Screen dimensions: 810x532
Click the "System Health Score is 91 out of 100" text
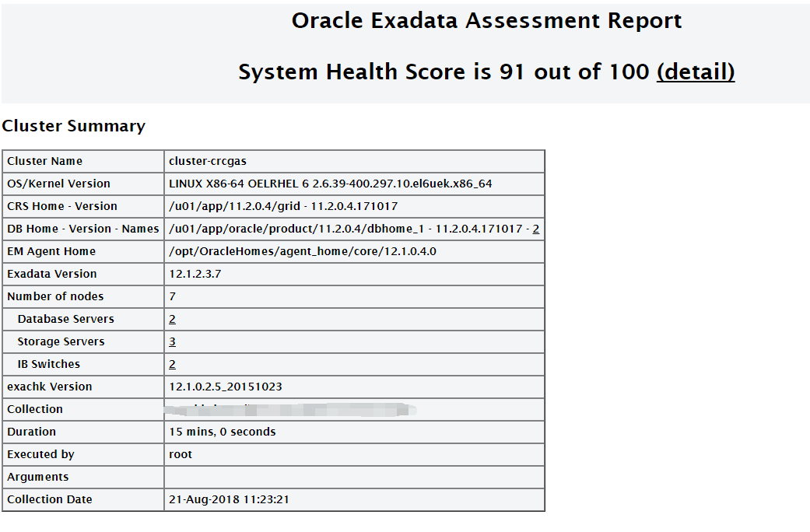point(444,72)
